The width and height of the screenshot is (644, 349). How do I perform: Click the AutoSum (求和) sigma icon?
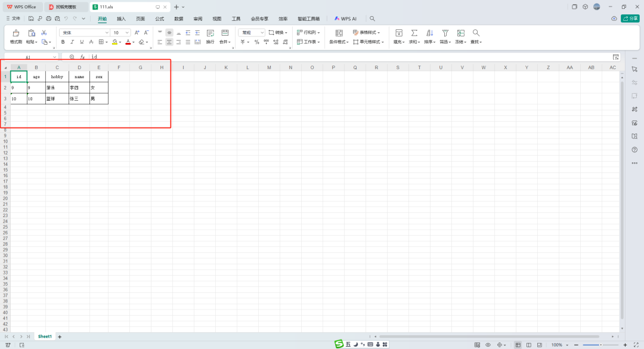tap(414, 33)
